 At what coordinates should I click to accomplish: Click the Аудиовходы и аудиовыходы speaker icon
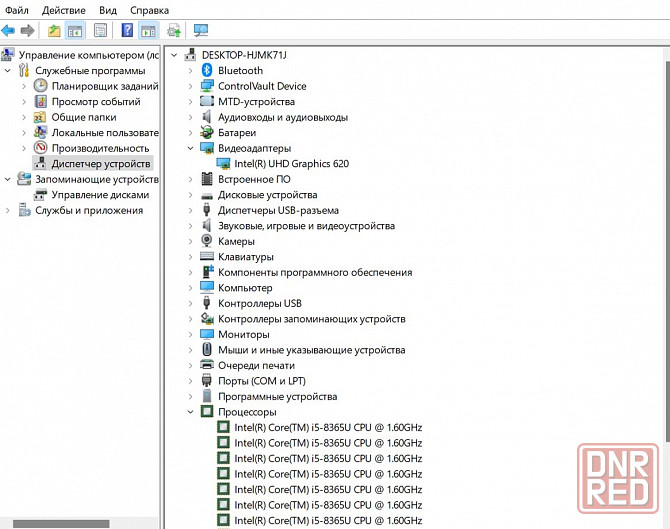207,117
